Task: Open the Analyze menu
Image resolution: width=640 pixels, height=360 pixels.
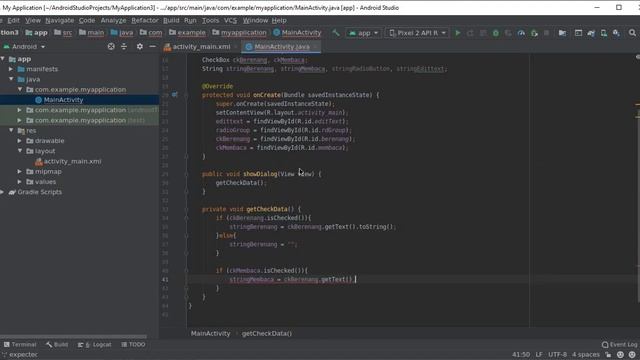Action: tap(113, 20)
